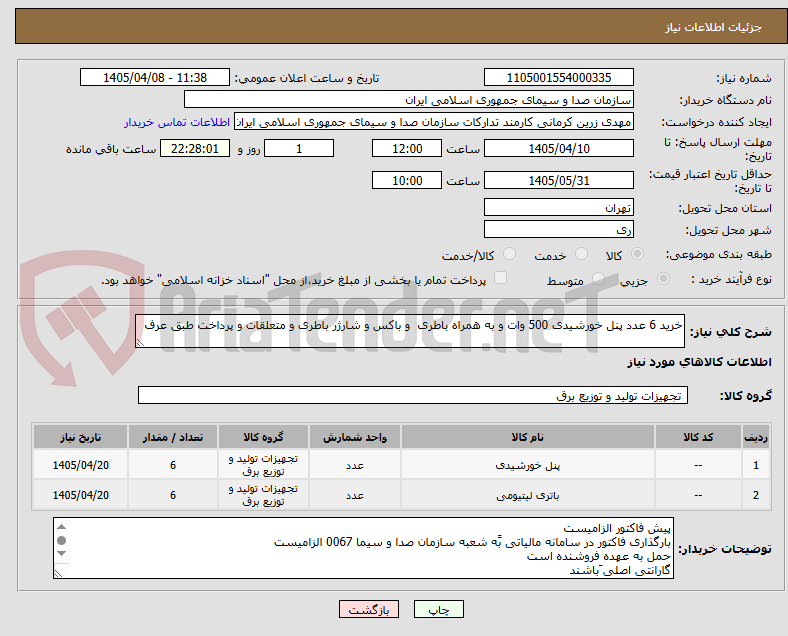788x636 pixels.
Task: Click the پیش فاکتور الزامیست note line
Action: click(x=617, y=528)
